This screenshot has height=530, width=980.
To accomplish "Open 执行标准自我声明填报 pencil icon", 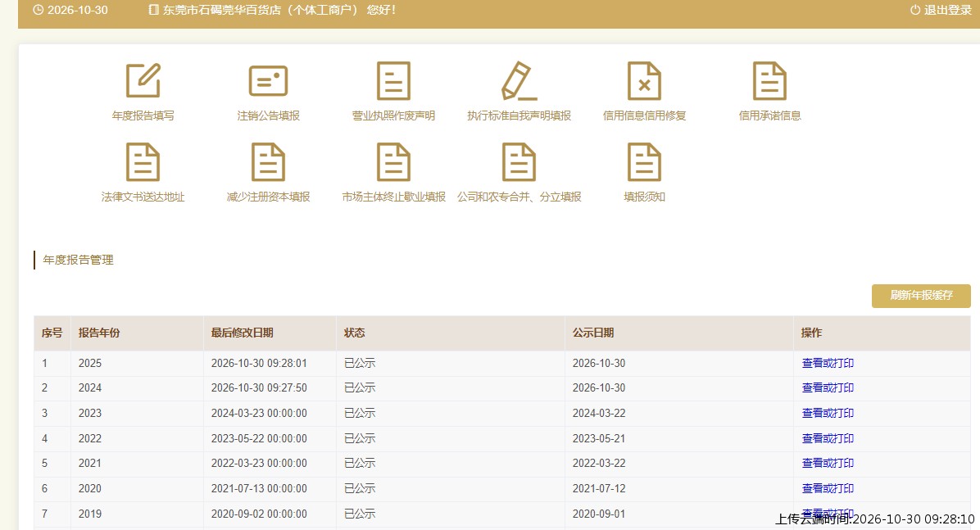I will 519,80.
